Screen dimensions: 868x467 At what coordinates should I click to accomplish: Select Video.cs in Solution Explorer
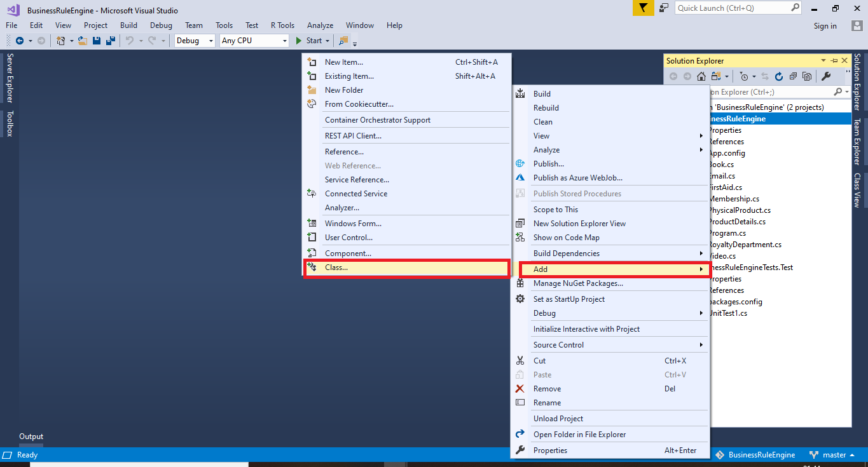[x=722, y=256]
